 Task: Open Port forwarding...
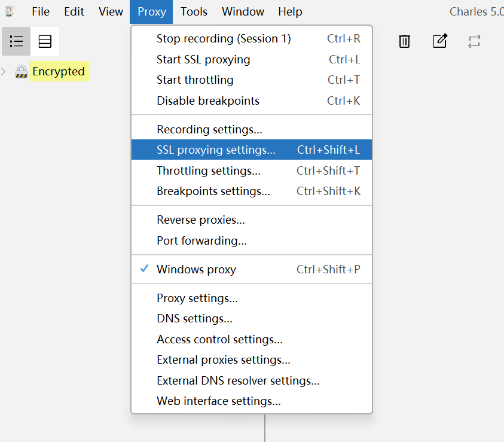tap(252, 240)
